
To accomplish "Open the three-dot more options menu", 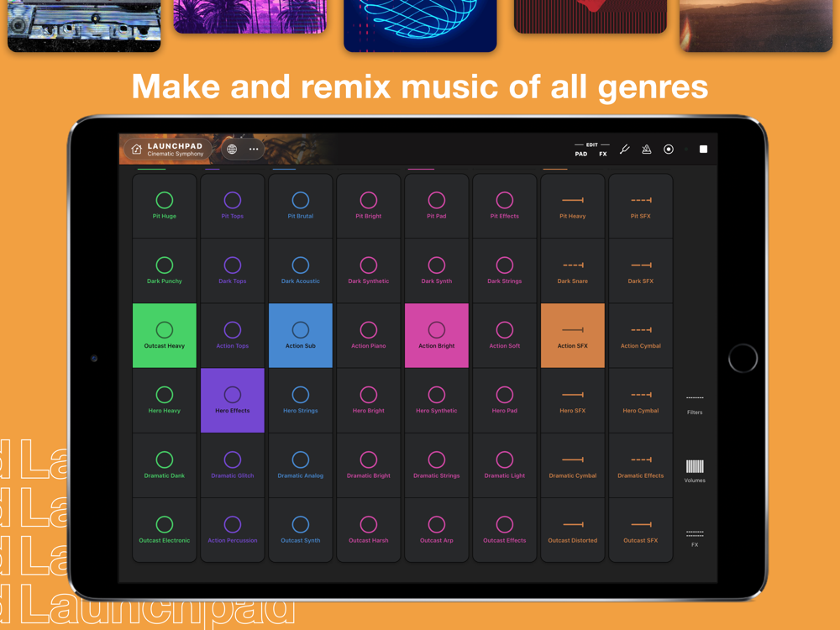I will pyautogui.click(x=254, y=150).
